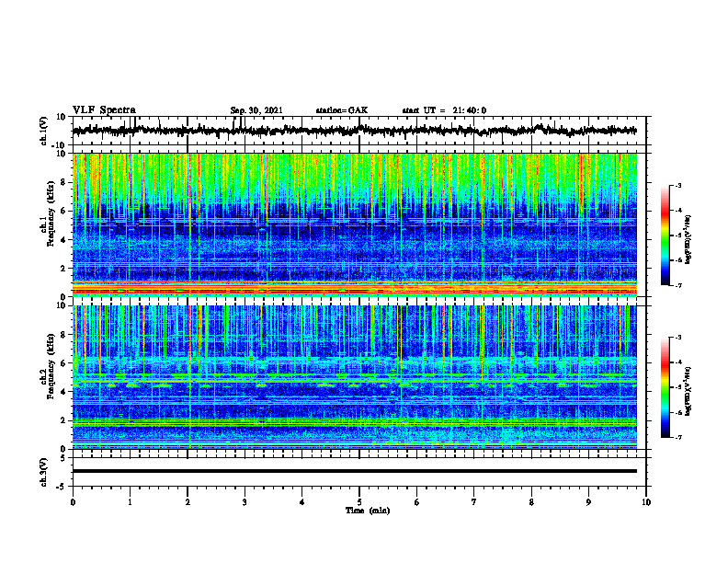Viewport: 728px width, 563px height.
Task: Click time axis tick label "8"
Action: click(531, 502)
